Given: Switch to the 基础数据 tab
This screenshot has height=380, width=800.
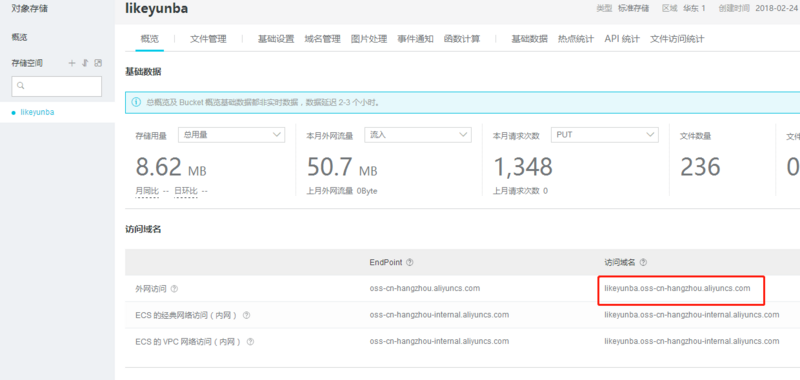Looking at the screenshot, I should pyautogui.click(x=530, y=39).
